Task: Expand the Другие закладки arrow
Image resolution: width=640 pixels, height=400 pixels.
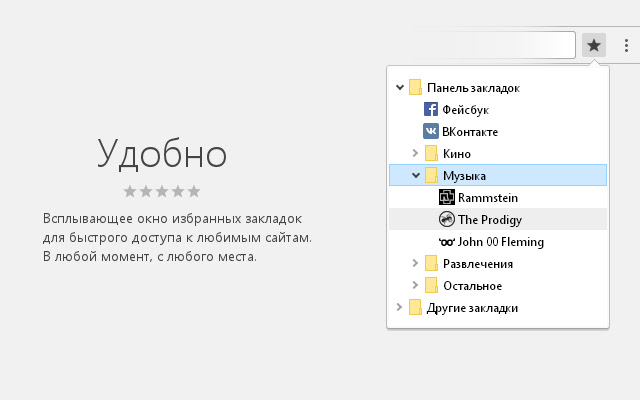Action: (400, 307)
